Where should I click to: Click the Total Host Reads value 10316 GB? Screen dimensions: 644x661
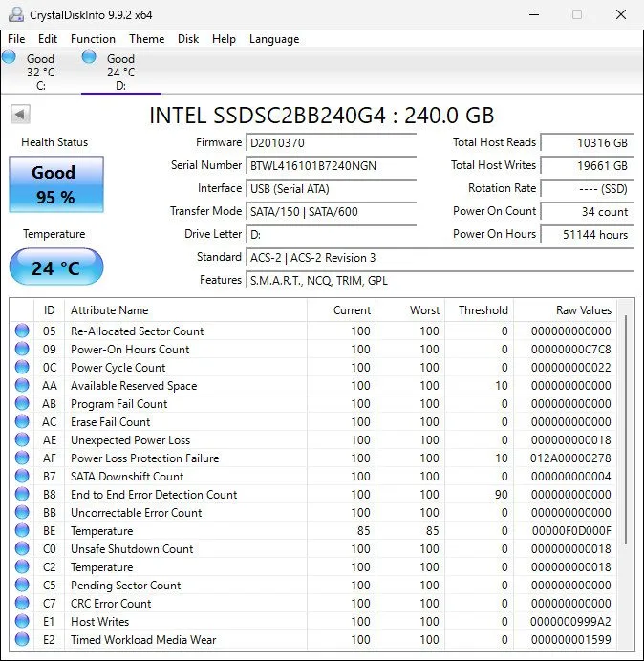pos(587,143)
